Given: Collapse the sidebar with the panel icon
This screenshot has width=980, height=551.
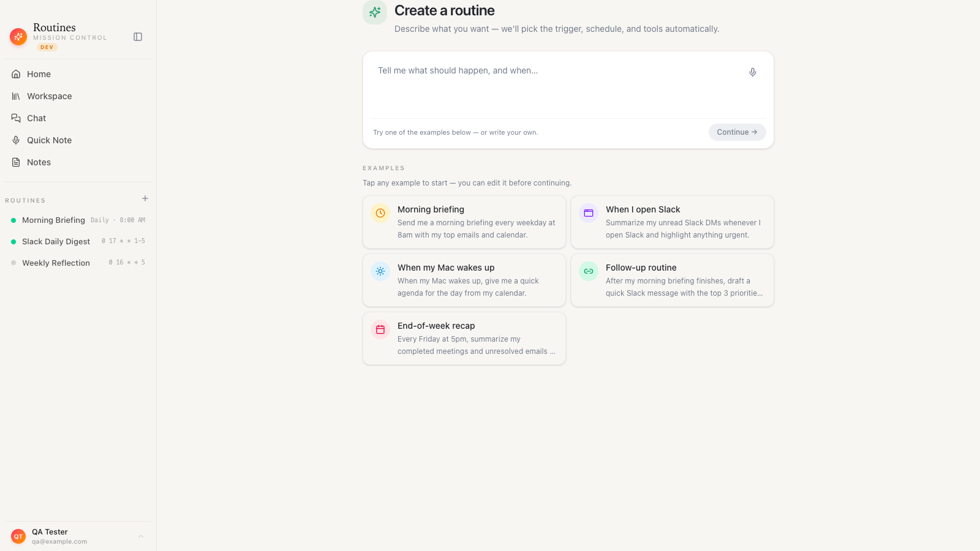Looking at the screenshot, I should [138, 37].
